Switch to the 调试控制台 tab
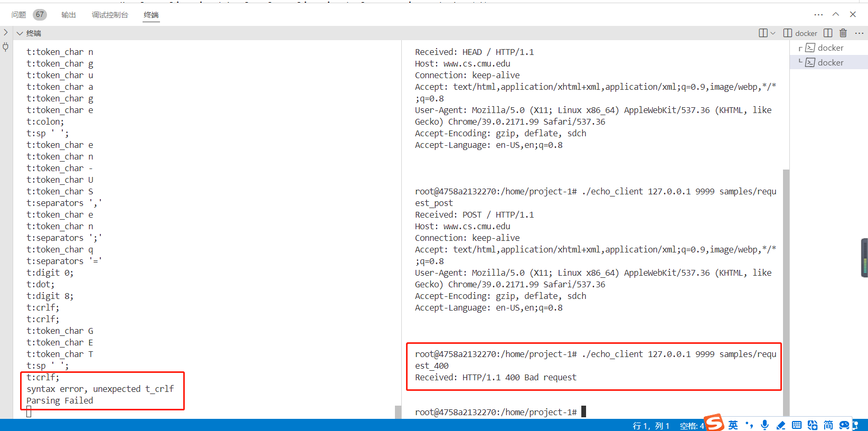868x431 pixels. point(110,15)
